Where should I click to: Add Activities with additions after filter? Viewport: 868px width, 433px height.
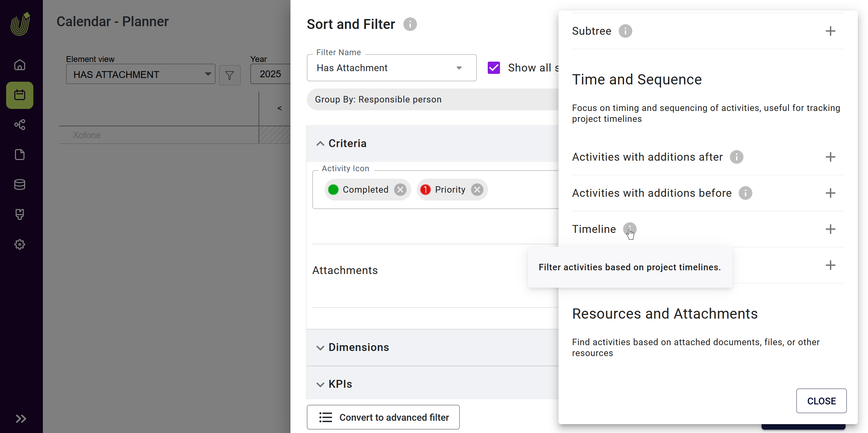(830, 157)
